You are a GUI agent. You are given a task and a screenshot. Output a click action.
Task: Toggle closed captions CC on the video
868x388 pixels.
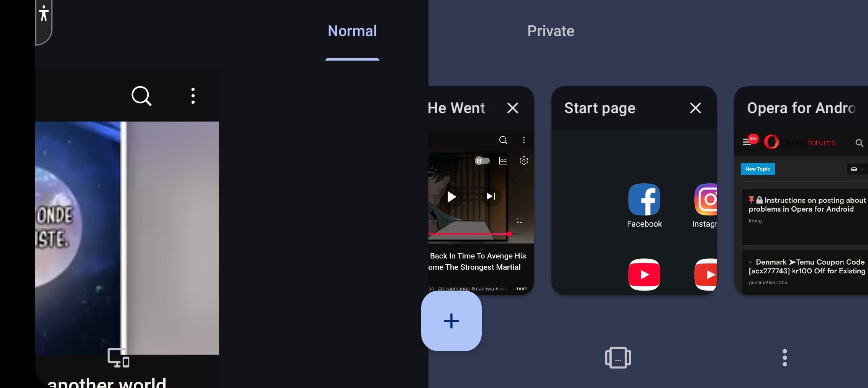pos(503,161)
